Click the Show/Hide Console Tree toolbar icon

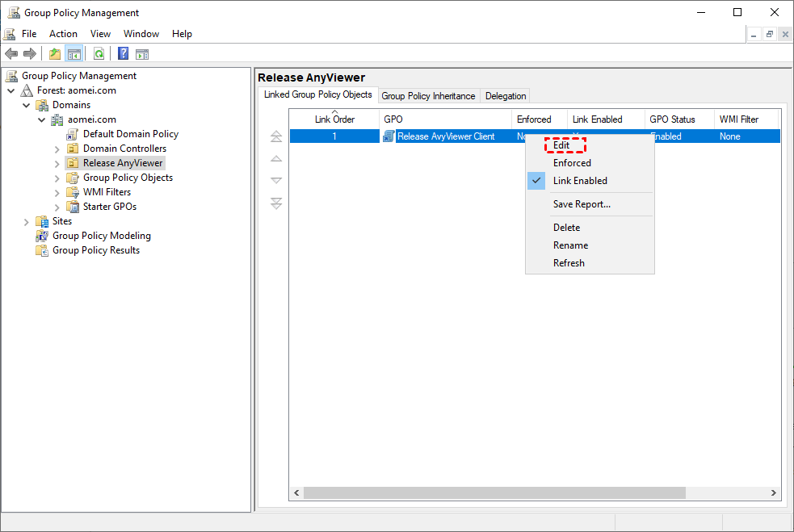pyautogui.click(x=74, y=54)
